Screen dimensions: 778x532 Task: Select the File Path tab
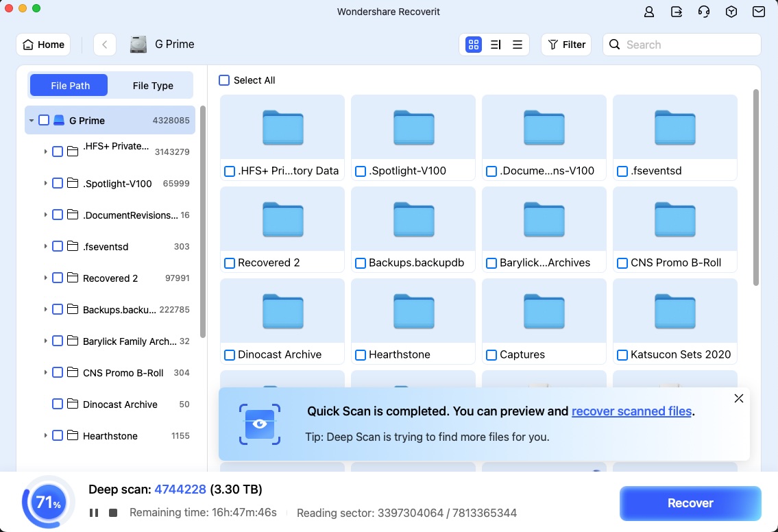70,86
